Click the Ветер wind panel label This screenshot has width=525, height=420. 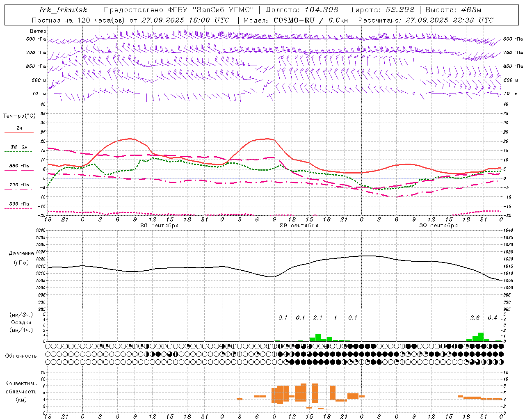click(x=38, y=31)
